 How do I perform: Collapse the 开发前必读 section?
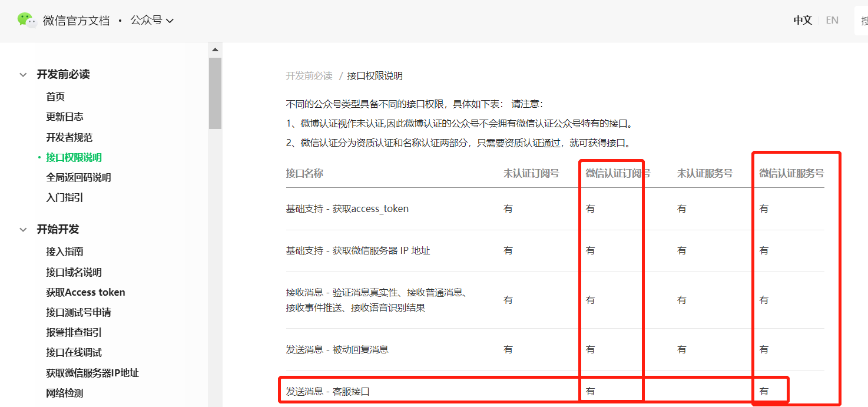(23, 75)
